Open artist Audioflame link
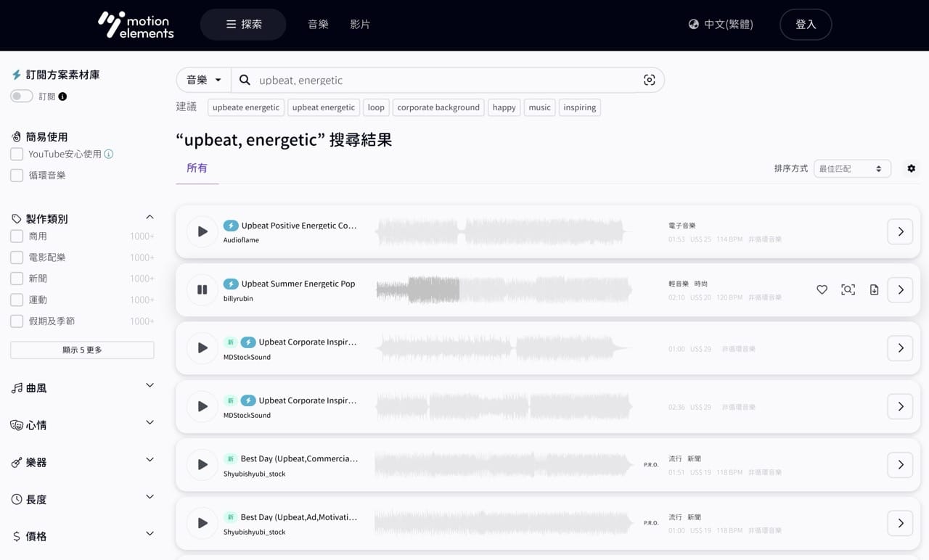This screenshot has height=560, width=929. 241,240
